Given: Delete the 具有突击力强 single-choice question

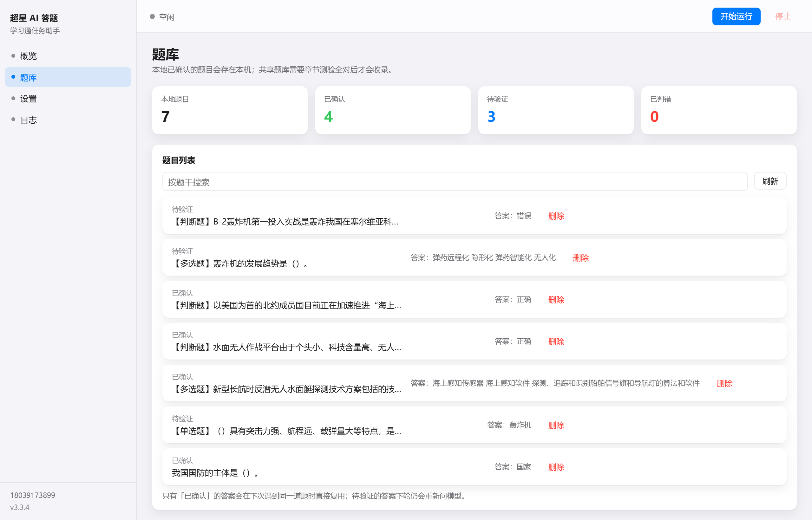Looking at the screenshot, I should [x=556, y=425].
